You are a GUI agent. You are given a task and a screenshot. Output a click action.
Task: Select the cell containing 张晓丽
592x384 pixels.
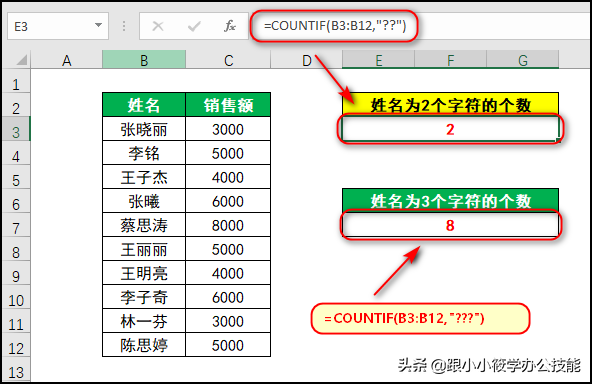pos(144,129)
